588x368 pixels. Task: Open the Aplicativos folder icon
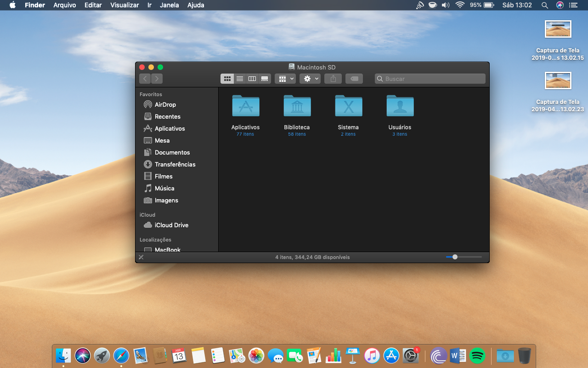point(245,106)
